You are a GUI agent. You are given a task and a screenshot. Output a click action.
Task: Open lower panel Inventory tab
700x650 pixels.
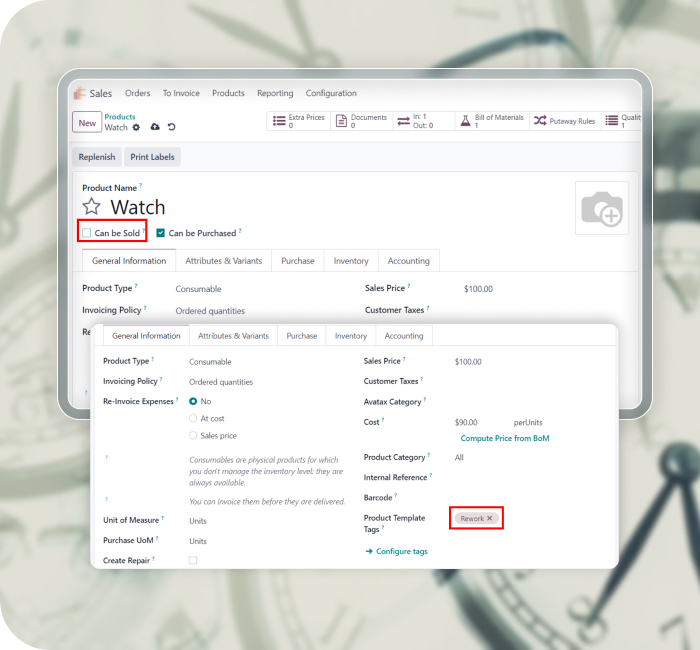coord(351,336)
